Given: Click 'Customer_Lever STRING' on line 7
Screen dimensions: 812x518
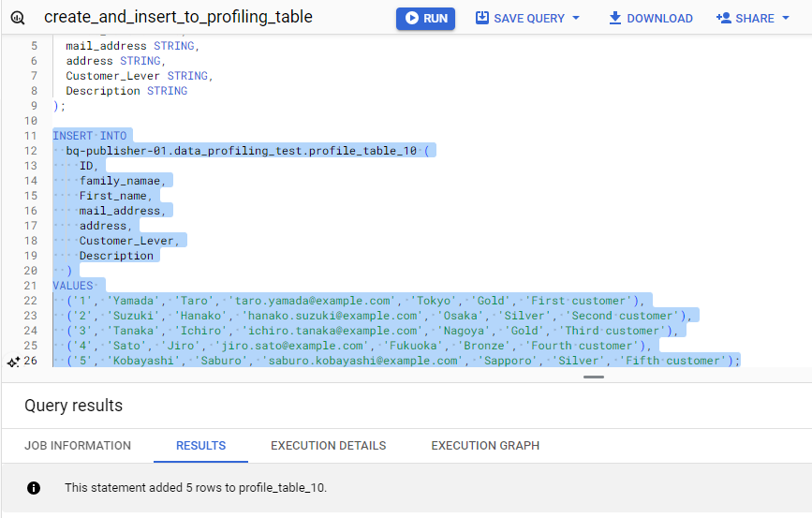Looking at the screenshot, I should 137,76.
